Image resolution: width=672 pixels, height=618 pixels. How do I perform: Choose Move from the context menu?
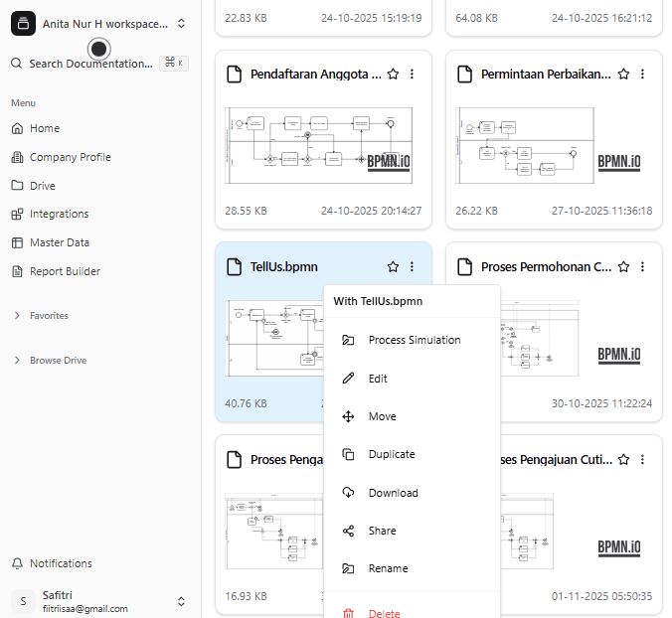point(412,416)
